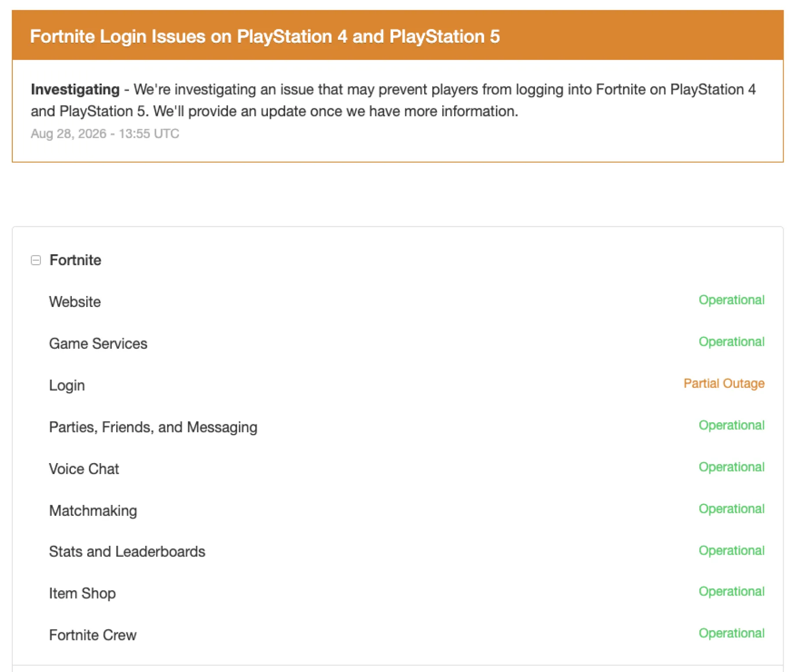792x672 pixels.
Task: Click the Operational status for Fortnite Crew
Action: pyautogui.click(x=731, y=633)
